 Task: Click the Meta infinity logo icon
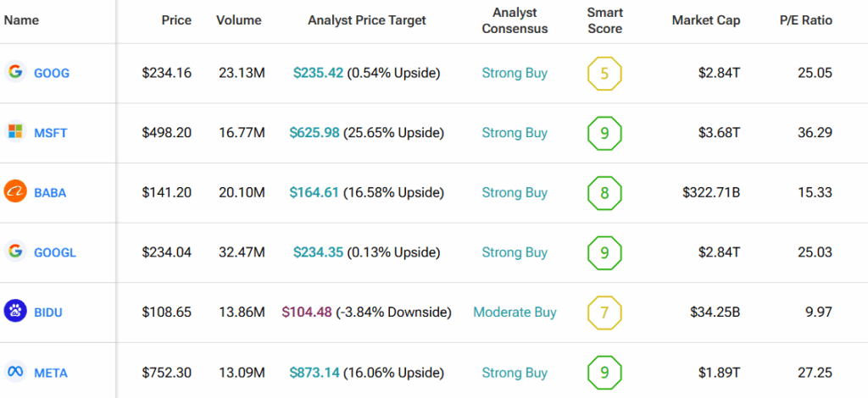point(14,373)
